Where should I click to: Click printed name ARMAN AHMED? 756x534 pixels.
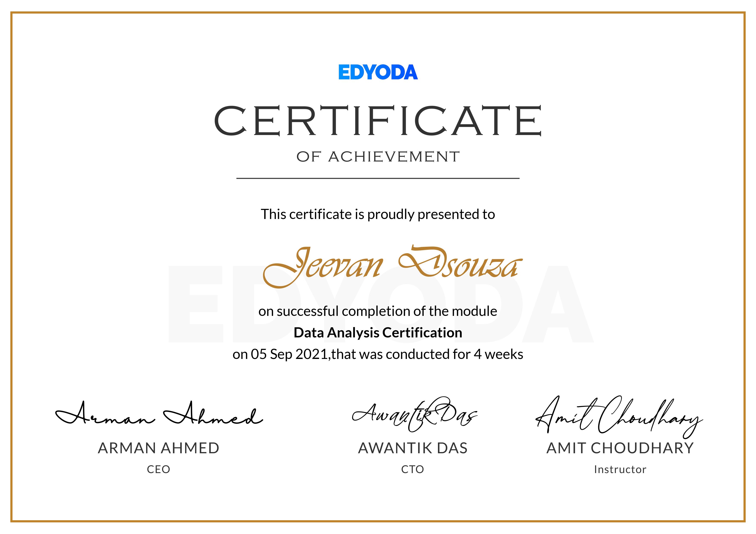point(159,448)
